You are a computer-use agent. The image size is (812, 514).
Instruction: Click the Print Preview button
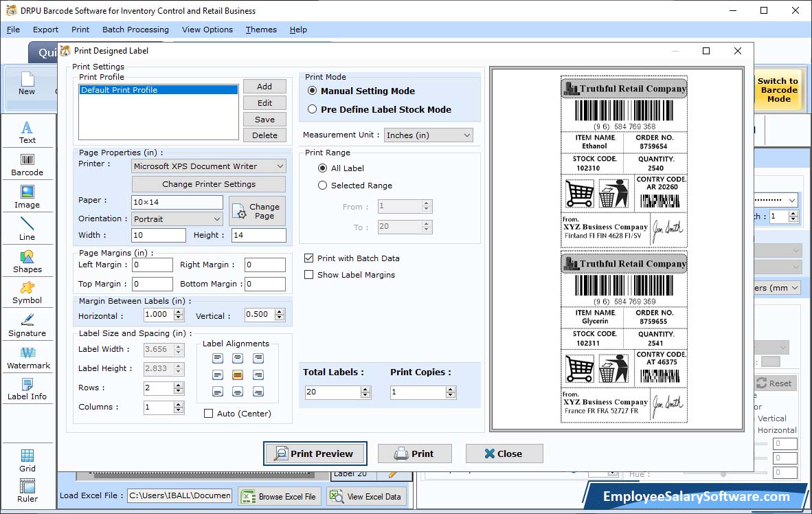click(315, 454)
